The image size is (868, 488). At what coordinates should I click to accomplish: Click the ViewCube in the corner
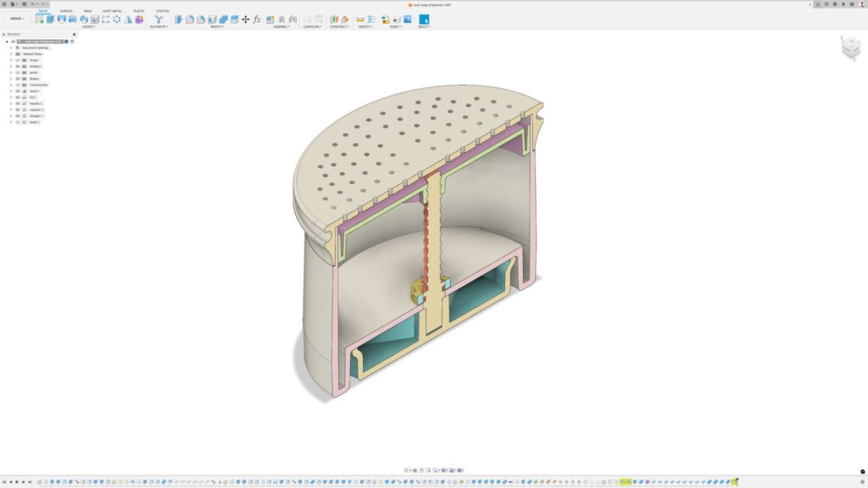click(x=849, y=48)
